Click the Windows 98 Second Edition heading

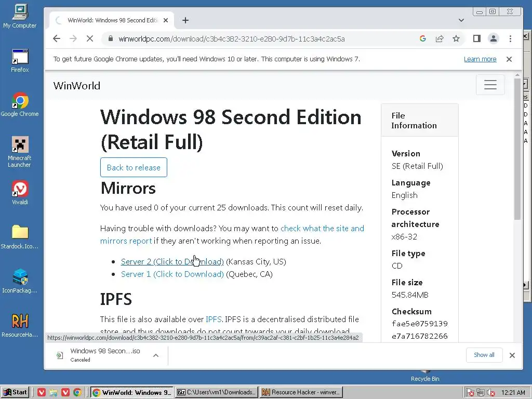click(x=231, y=129)
